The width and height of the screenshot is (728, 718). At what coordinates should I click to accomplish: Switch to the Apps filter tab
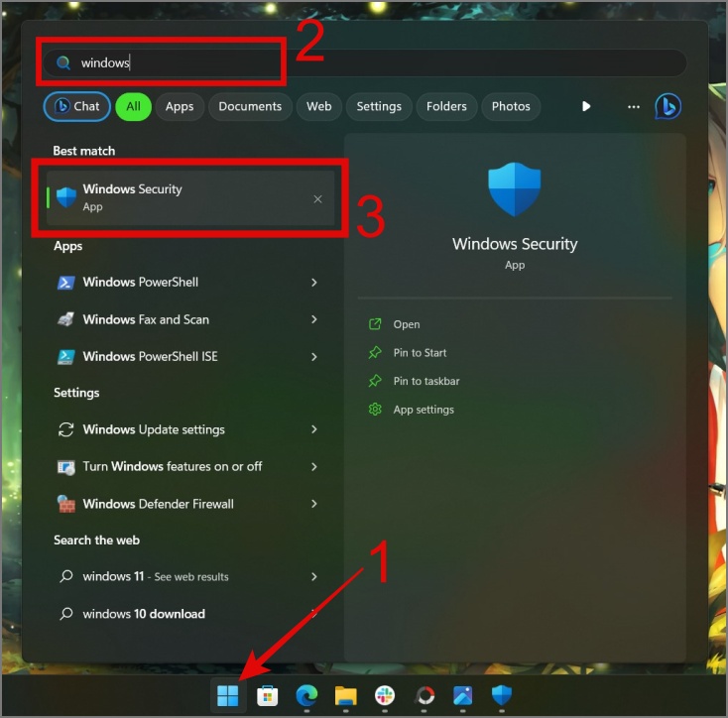[x=180, y=106]
